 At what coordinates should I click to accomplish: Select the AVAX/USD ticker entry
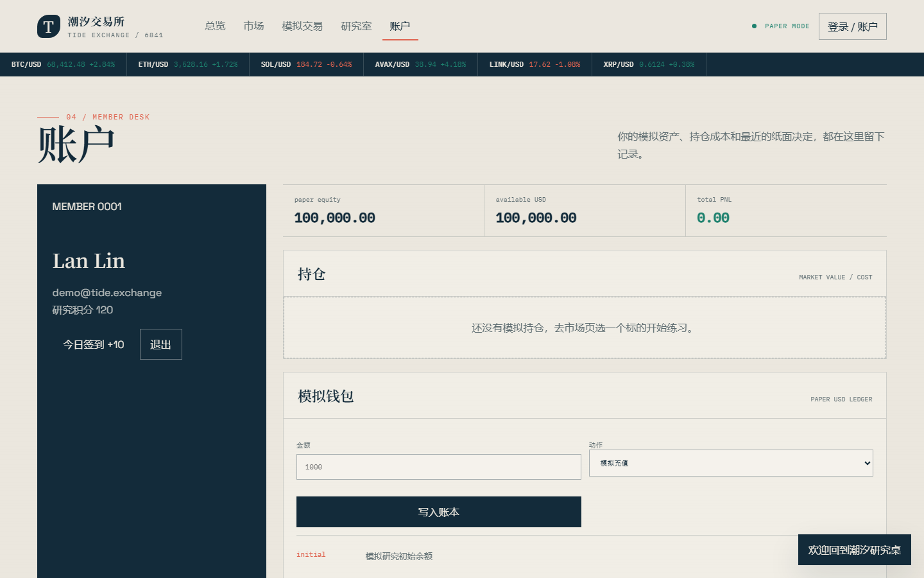pyautogui.click(x=421, y=64)
